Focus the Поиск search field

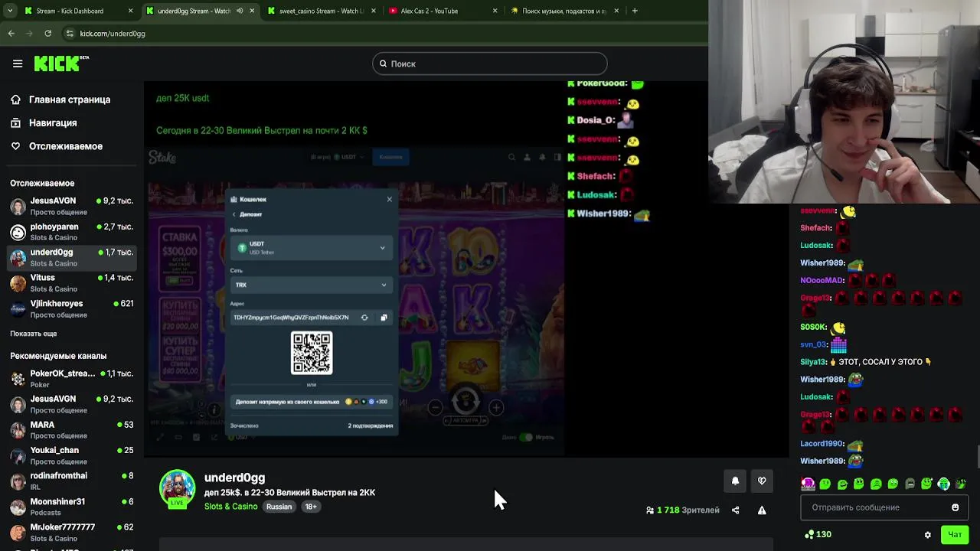[490, 64]
